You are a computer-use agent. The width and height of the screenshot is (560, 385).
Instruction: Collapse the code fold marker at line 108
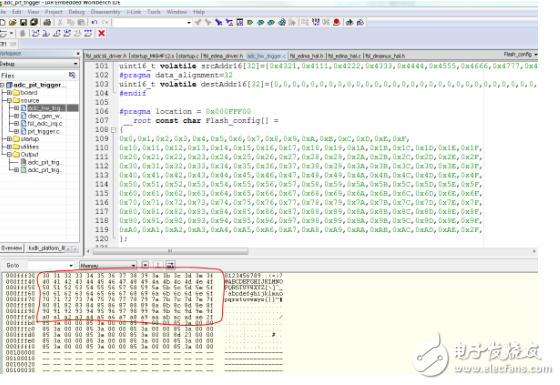[x=114, y=130]
